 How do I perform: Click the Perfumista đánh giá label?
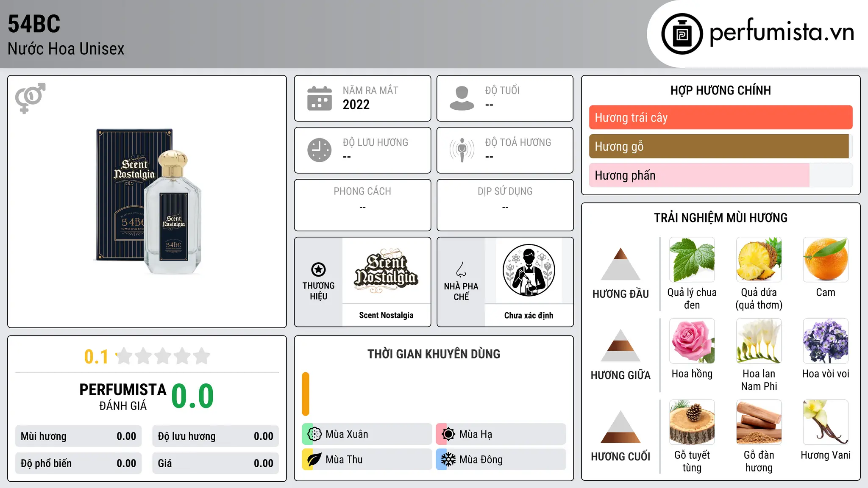click(123, 396)
